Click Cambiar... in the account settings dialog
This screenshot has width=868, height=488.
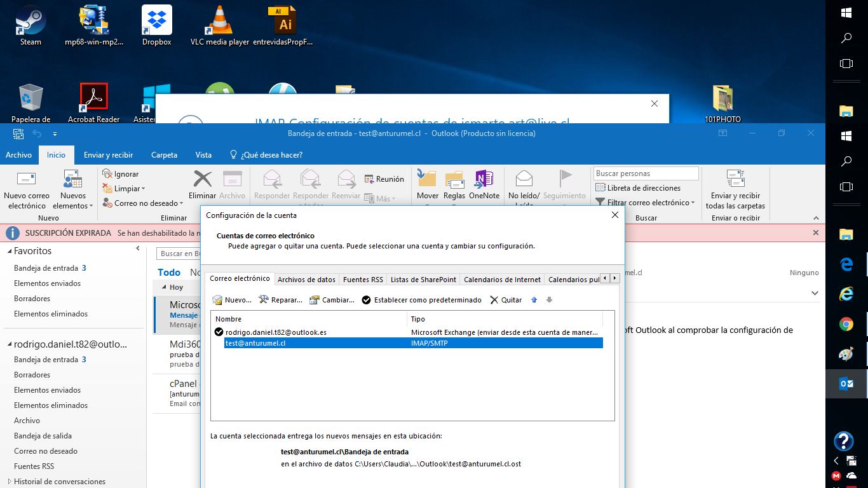(332, 300)
